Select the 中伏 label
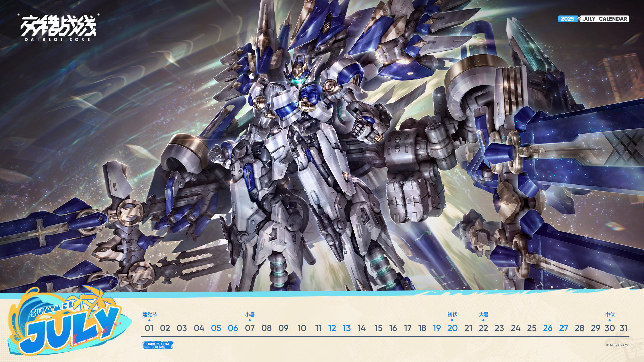Screen dimensions: 644x362 (x=610, y=314)
